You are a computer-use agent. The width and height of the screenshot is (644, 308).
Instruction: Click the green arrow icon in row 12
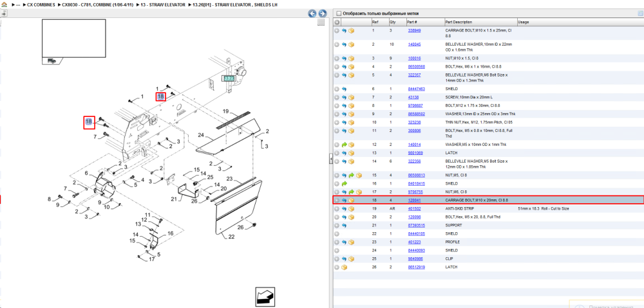(x=344, y=145)
